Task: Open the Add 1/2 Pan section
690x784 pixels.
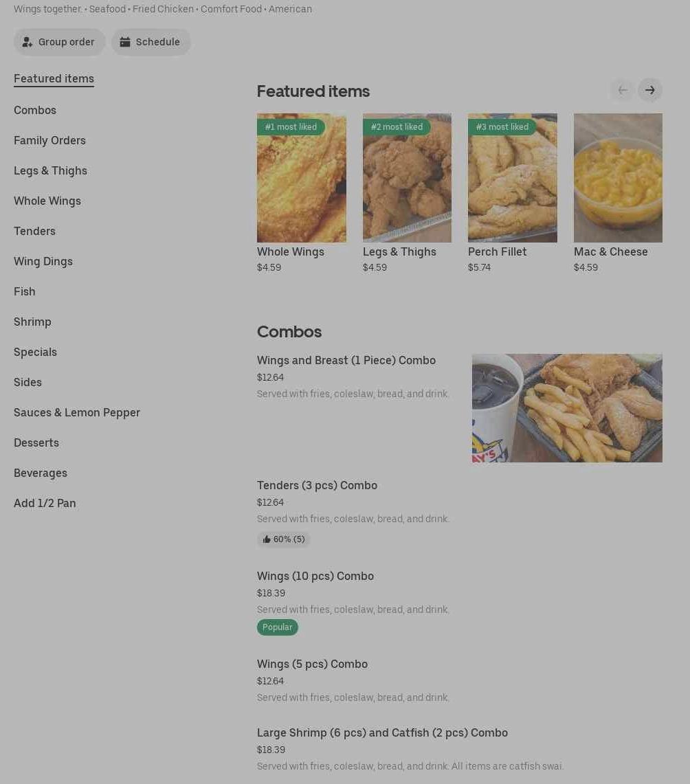Action: [x=45, y=503]
